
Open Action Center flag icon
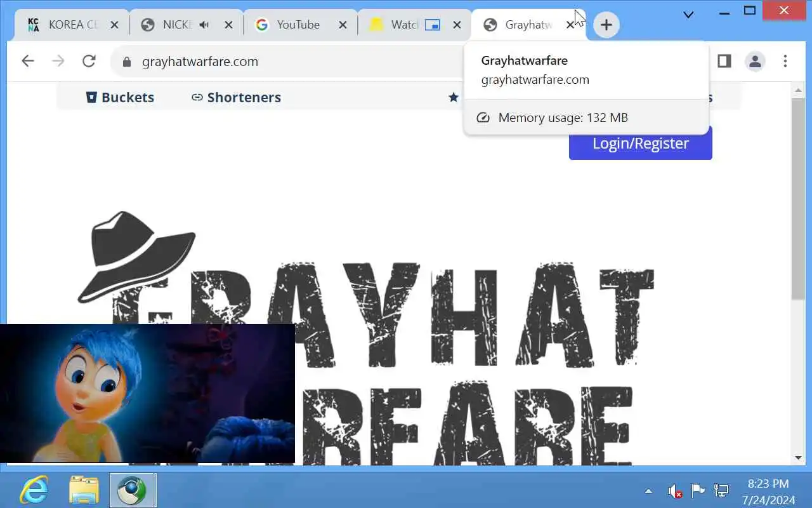point(698,491)
